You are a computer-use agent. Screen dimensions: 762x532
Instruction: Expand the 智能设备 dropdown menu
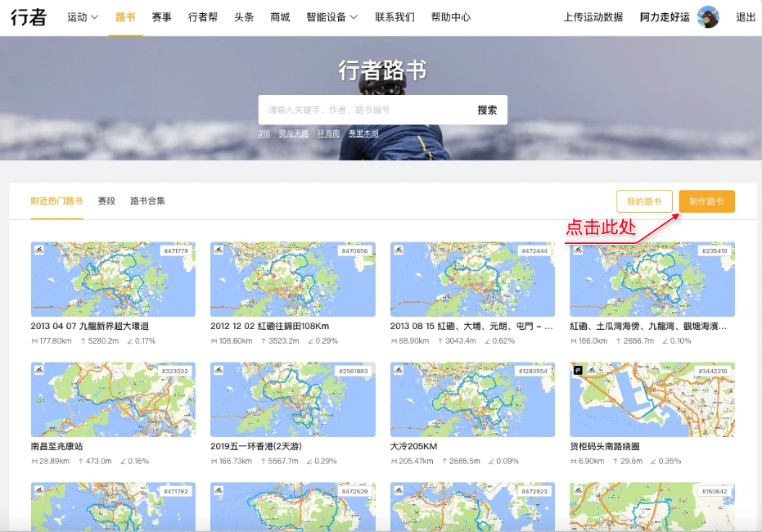click(331, 17)
